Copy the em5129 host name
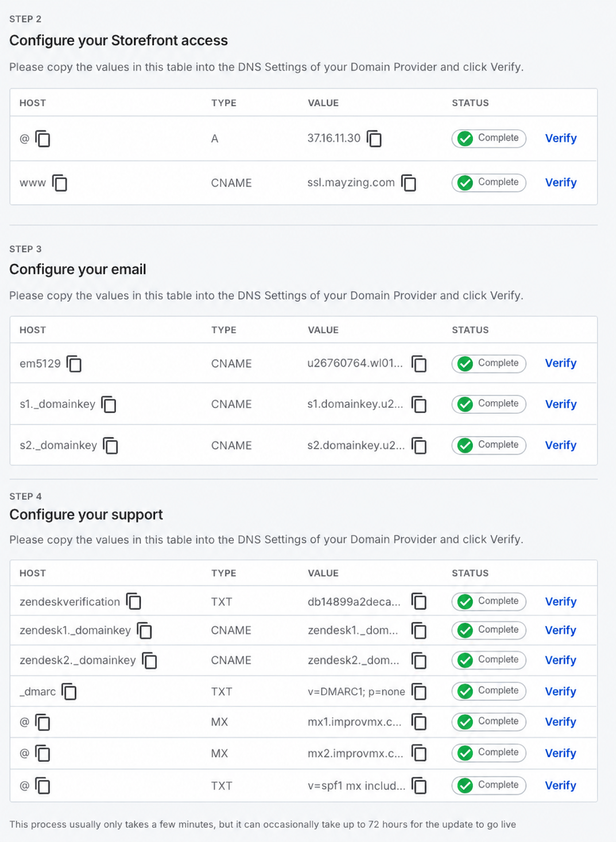The height and width of the screenshot is (842, 616). pyautogui.click(x=74, y=364)
